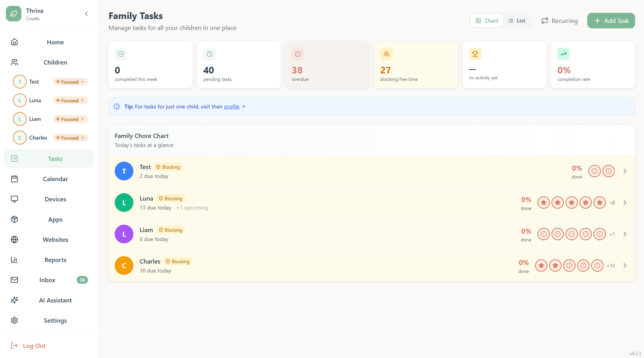The image size is (644, 358).
Task: Click the Thriva leaf logo icon
Action: click(14, 14)
